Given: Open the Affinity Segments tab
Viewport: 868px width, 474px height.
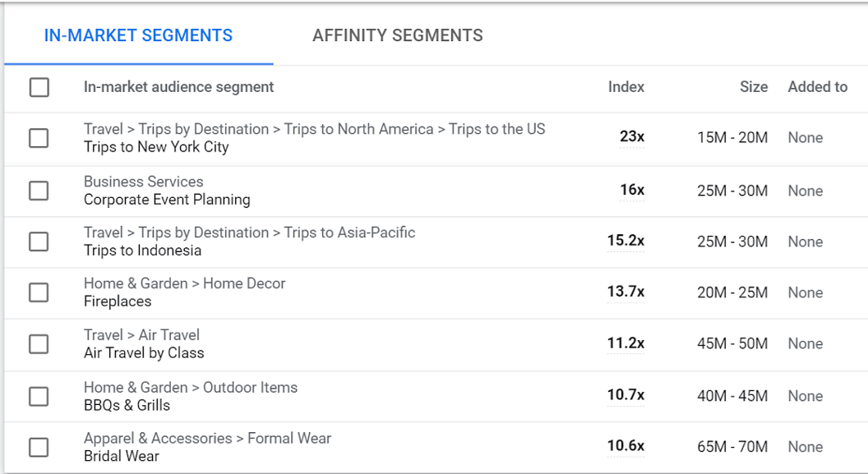Looking at the screenshot, I should click(x=398, y=35).
